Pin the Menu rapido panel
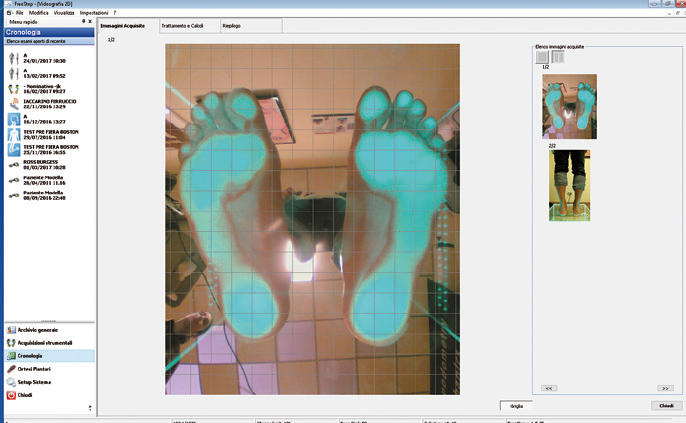The image size is (686, 423). (83, 21)
